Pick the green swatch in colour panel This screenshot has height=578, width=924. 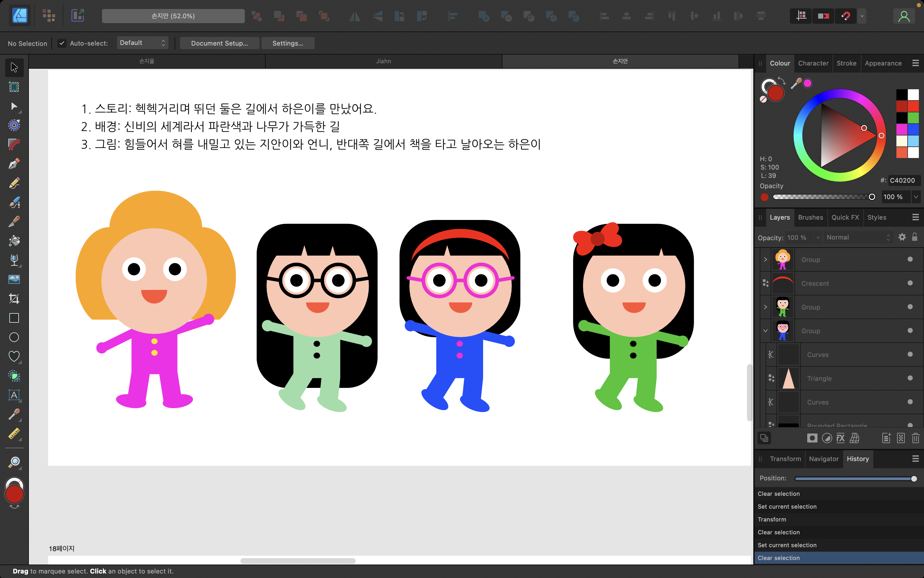[913, 117]
